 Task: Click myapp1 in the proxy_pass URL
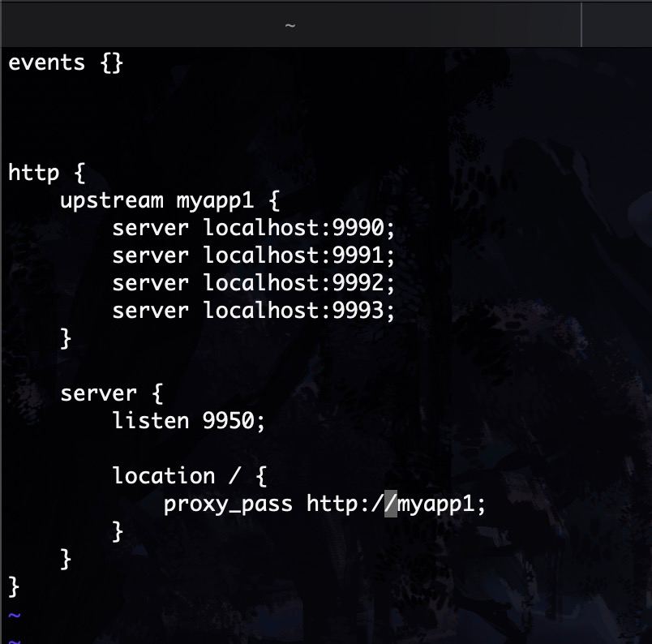pos(435,504)
